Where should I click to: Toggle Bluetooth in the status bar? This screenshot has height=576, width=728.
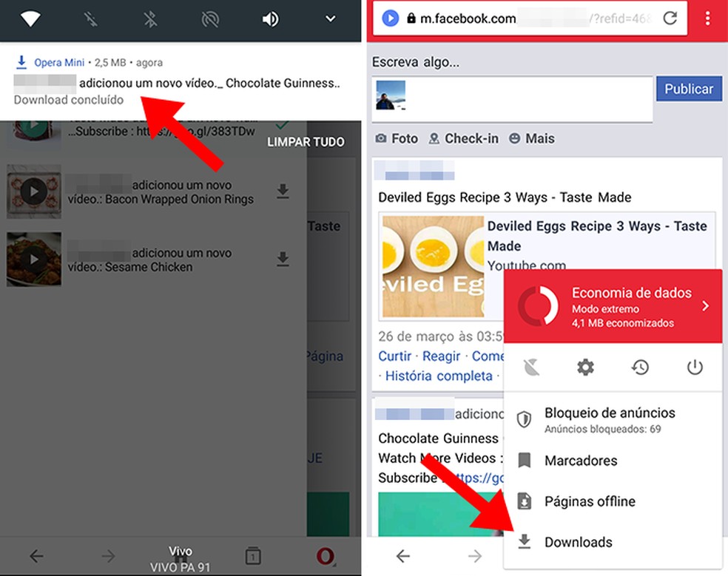(x=150, y=20)
